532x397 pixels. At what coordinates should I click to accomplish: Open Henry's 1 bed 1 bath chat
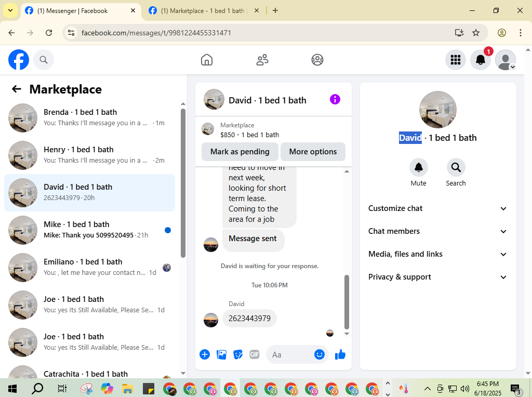click(89, 155)
